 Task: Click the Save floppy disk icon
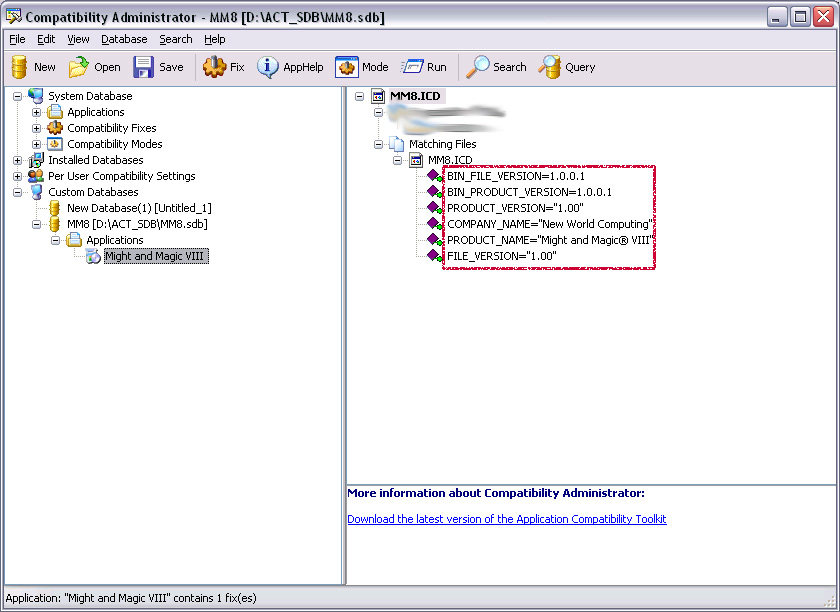tap(144, 67)
